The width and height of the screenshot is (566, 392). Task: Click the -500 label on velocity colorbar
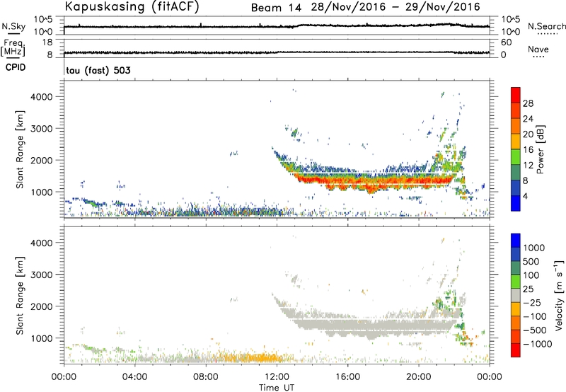[x=535, y=330]
